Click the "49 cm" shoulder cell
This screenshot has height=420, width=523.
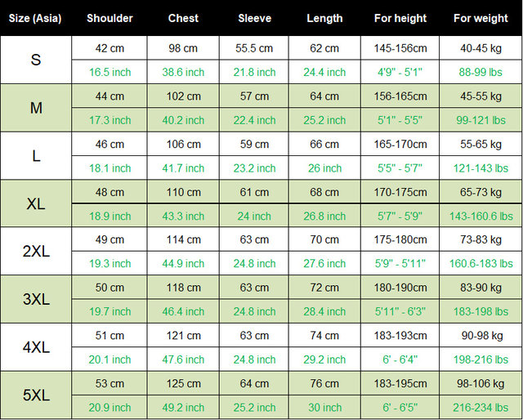point(110,239)
